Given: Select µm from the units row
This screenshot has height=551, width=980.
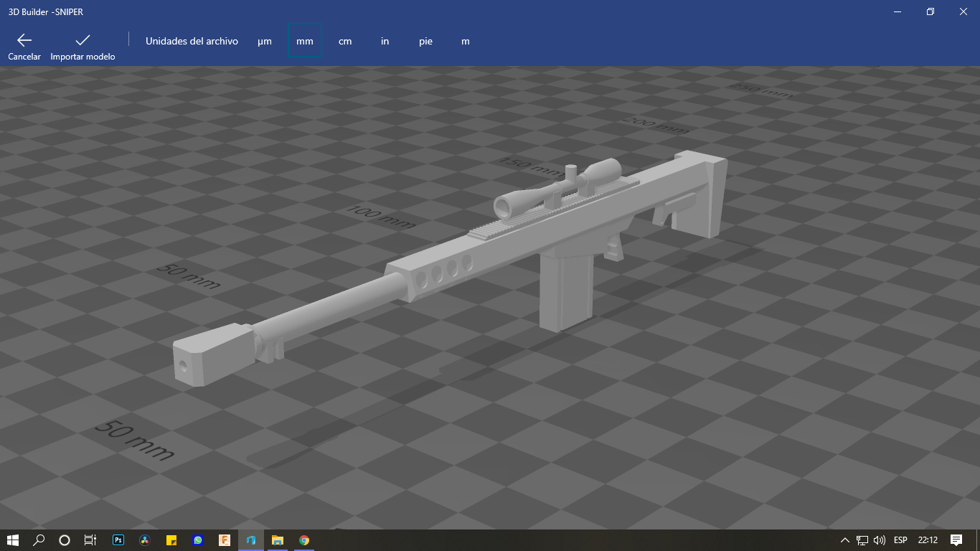Looking at the screenshot, I should (x=265, y=41).
